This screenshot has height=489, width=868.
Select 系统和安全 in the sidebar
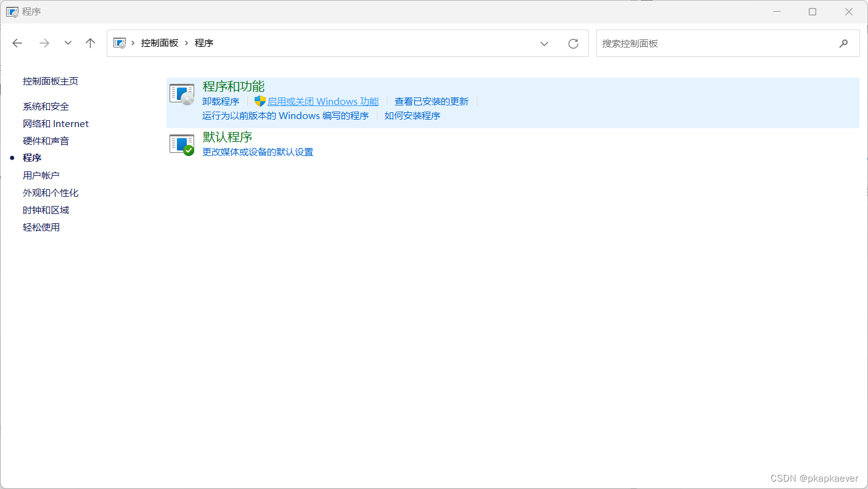(46, 106)
